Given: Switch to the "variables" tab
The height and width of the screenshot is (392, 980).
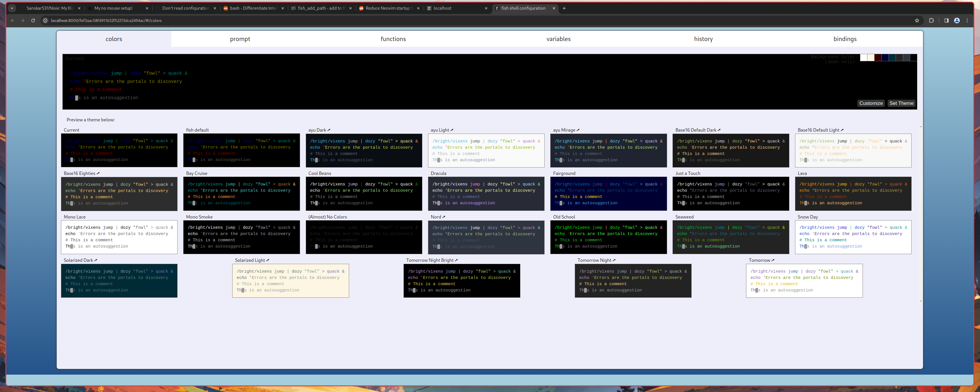Looking at the screenshot, I should (x=559, y=38).
